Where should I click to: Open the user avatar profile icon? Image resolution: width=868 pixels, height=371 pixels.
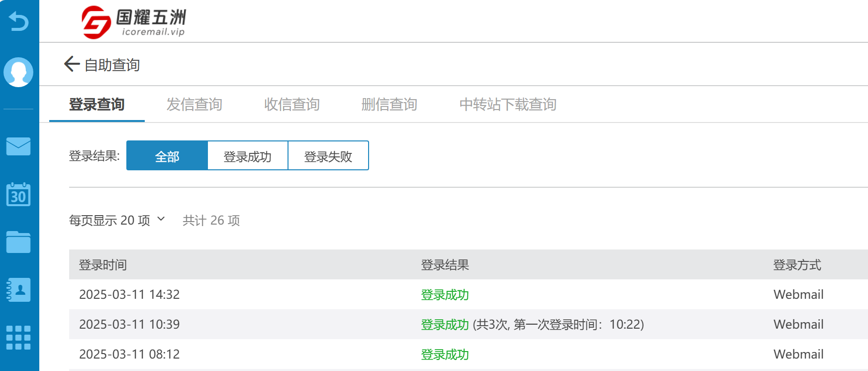[18, 72]
